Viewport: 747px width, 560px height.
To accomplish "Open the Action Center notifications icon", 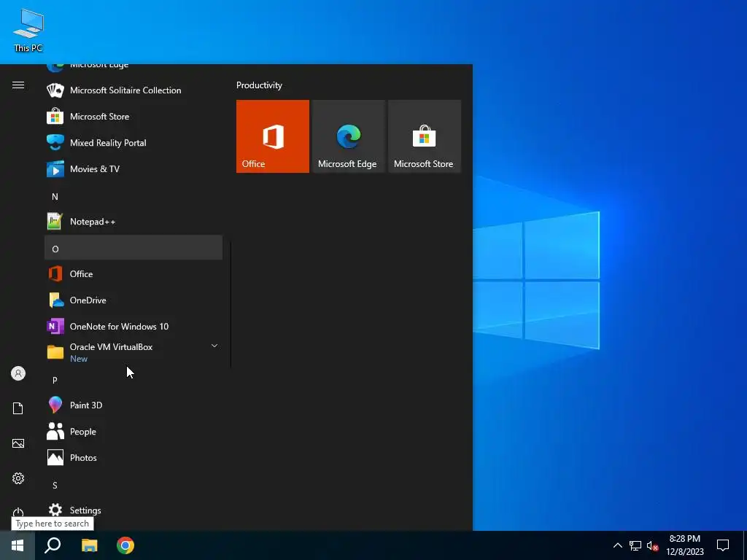I will tap(723, 545).
